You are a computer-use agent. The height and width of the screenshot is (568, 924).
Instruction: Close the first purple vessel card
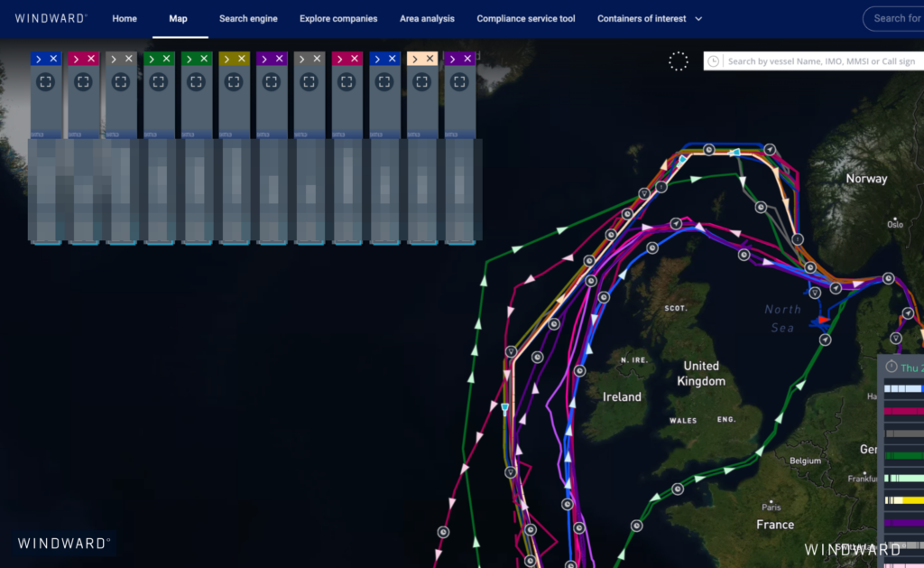(x=280, y=59)
